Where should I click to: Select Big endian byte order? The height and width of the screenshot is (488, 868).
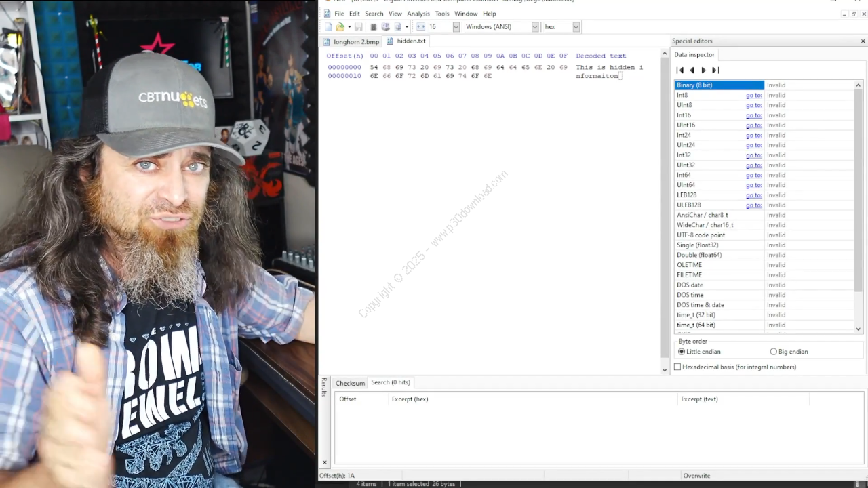[x=789, y=352]
